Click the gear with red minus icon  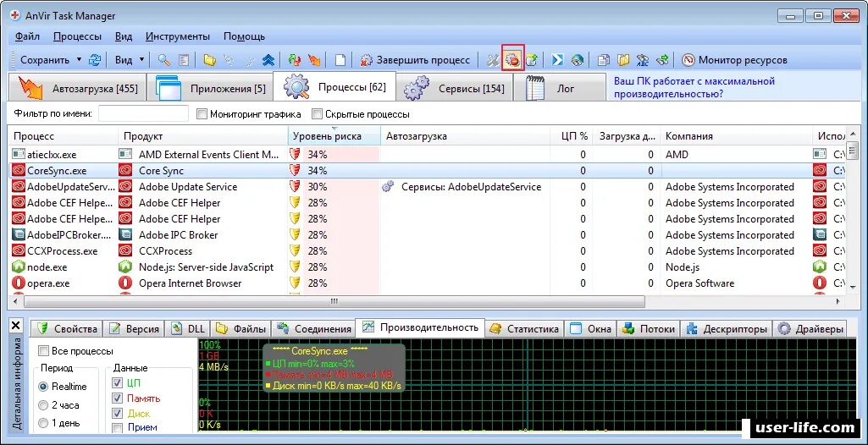[x=513, y=60]
